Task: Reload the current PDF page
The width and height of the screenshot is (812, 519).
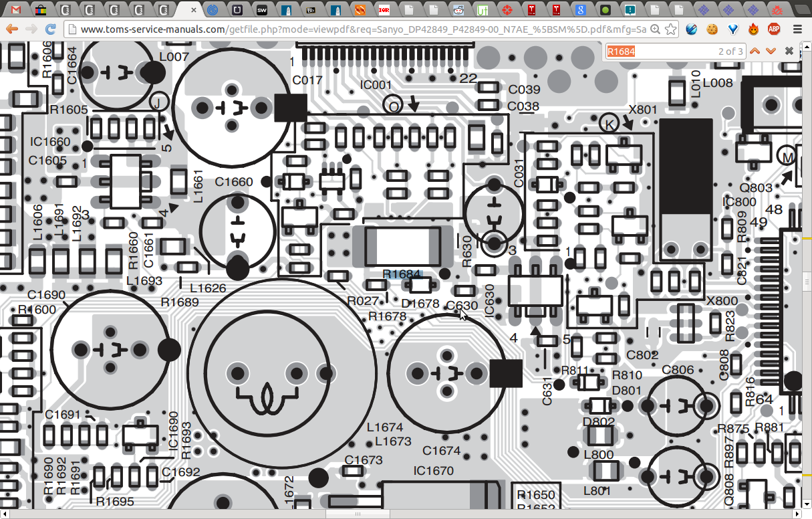Action: 50,29
